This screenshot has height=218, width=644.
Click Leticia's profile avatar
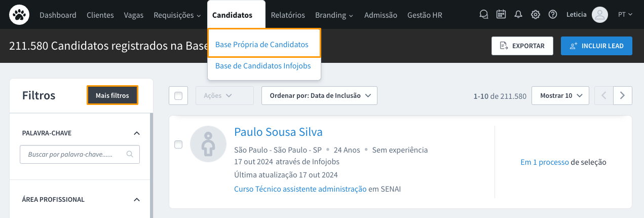click(600, 15)
